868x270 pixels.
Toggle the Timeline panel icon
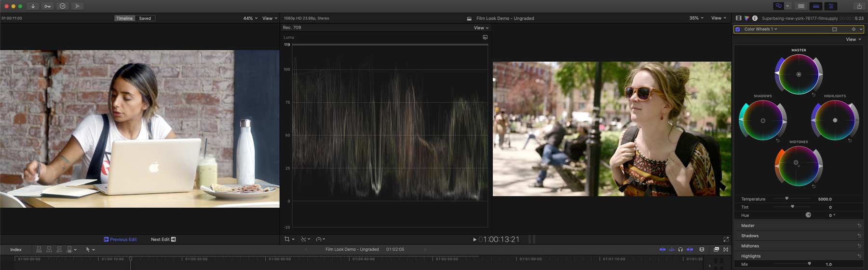point(816,6)
